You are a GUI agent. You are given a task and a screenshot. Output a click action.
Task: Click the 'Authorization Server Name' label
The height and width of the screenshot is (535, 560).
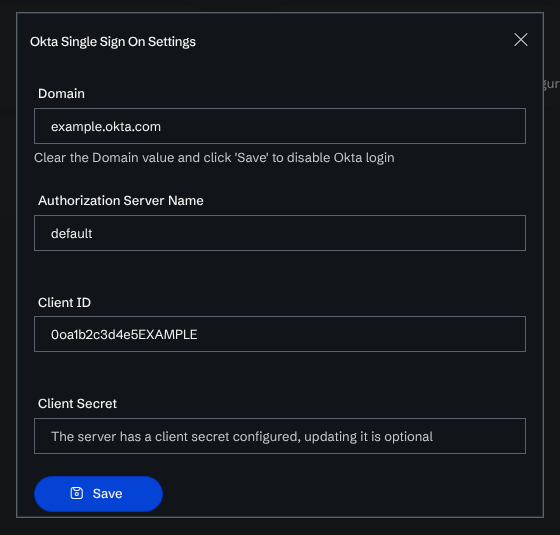pyautogui.click(x=121, y=201)
